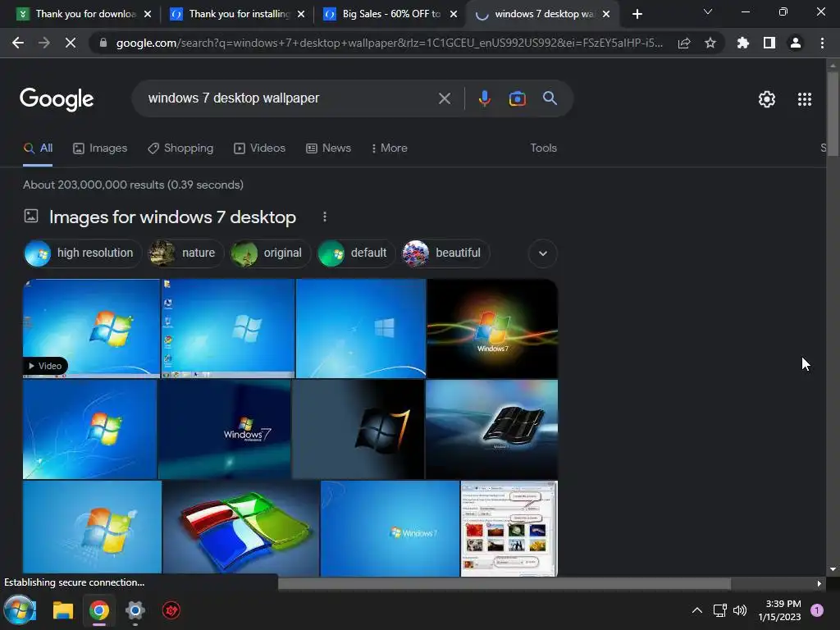Select the 'original' filter chip
The width and height of the screenshot is (840, 630).
click(x=271, y=253)
